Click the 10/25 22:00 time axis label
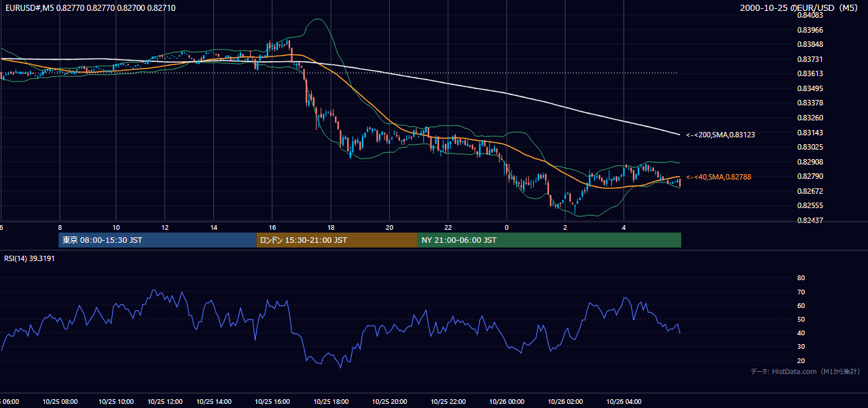Viewport: 868px width, 408px height. point(448,402)
